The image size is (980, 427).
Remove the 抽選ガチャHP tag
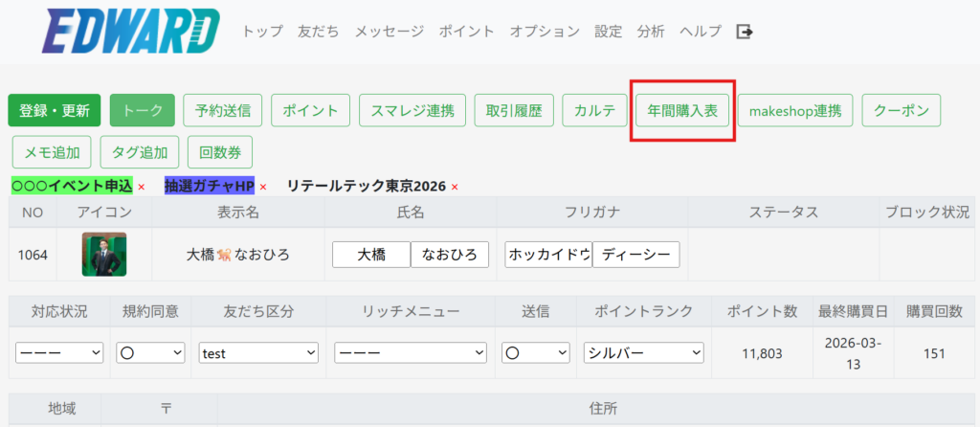coord(263,187)
